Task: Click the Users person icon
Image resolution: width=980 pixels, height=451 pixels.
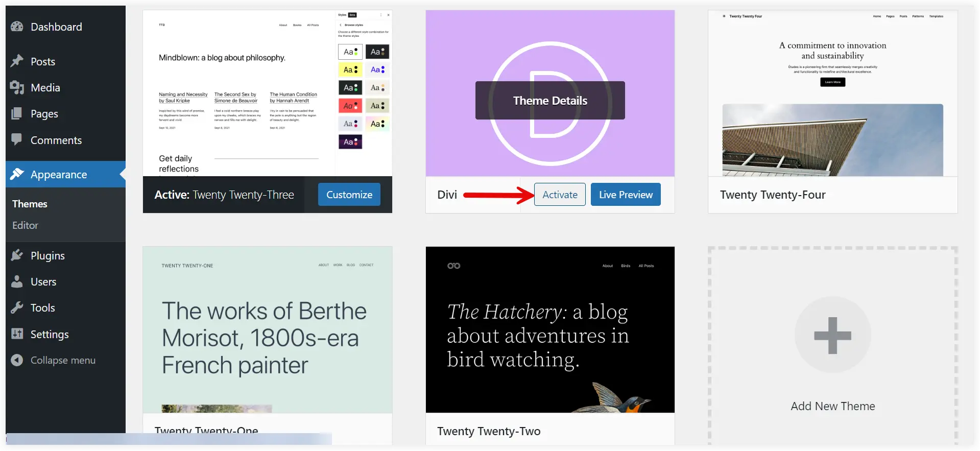Action: [17, 281]
